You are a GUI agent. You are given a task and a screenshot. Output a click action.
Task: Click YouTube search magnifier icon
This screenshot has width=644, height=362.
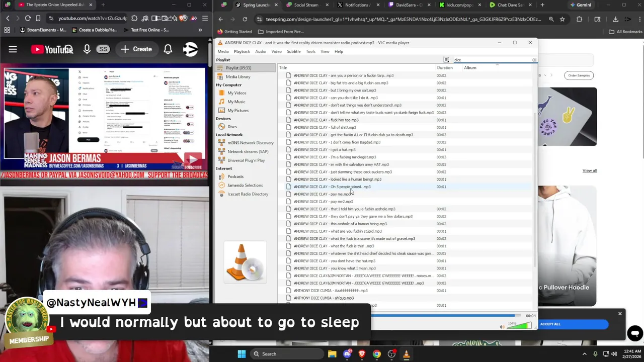click(x=68, y=49)
